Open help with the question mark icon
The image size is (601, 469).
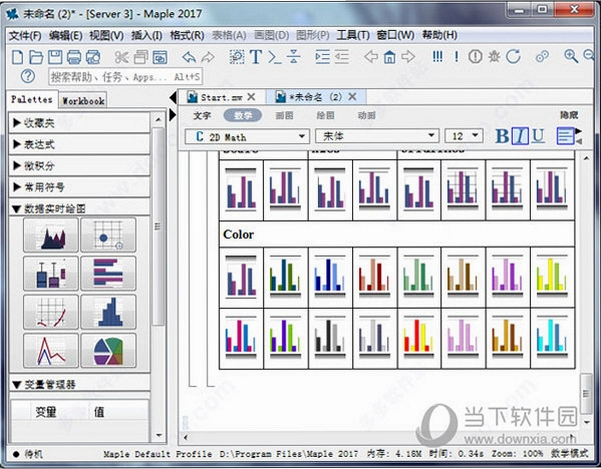point(28,76)
